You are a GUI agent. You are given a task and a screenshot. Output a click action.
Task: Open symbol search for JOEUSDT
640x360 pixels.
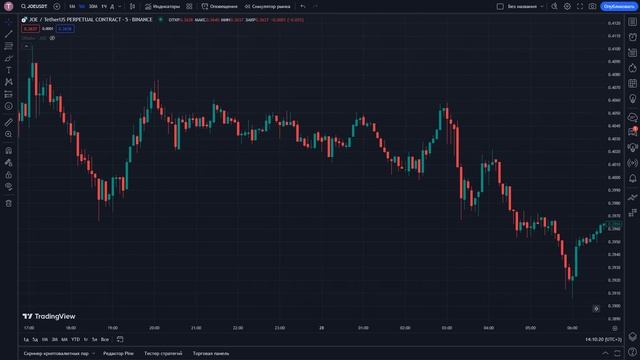[x=34, y=7]
